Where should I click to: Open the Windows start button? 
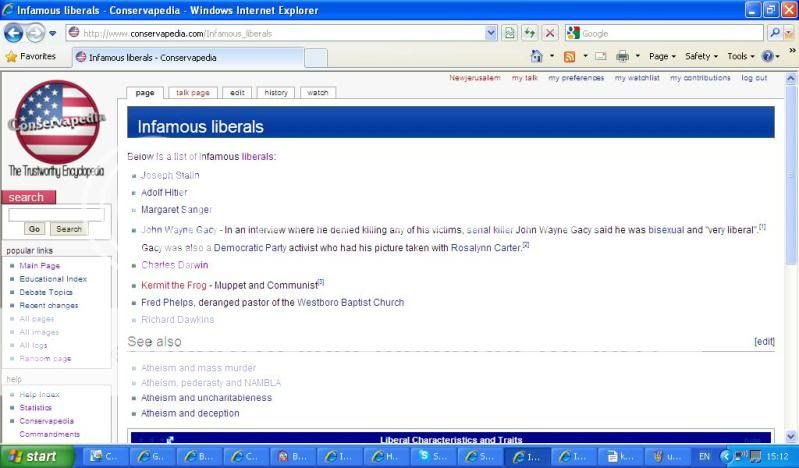click(x=36, y=456)
